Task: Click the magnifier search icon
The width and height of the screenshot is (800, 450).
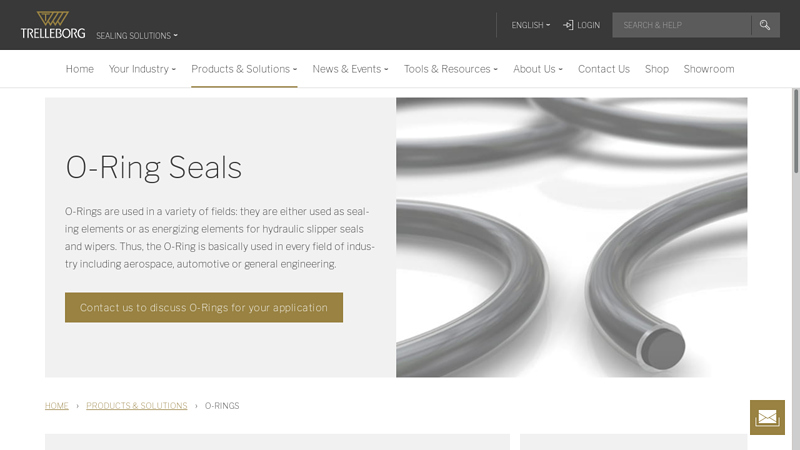Action: (x=765, y=25)
